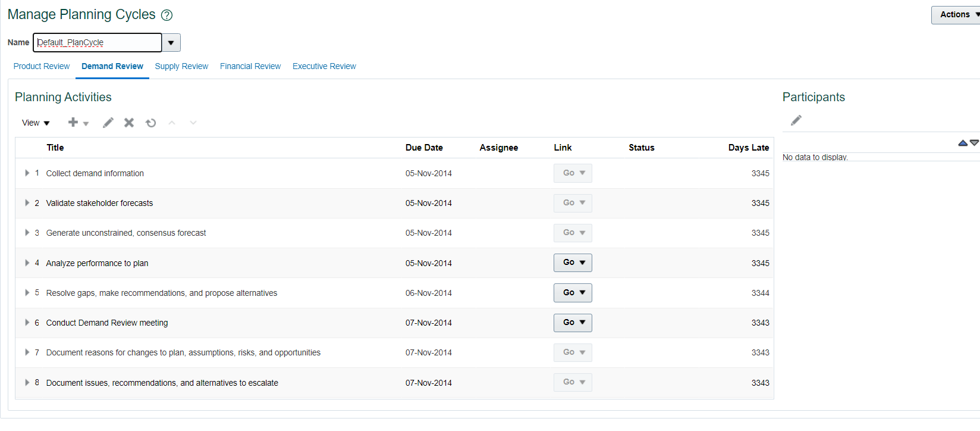Switch to the Product Review tab

click(x=42, y=66)
